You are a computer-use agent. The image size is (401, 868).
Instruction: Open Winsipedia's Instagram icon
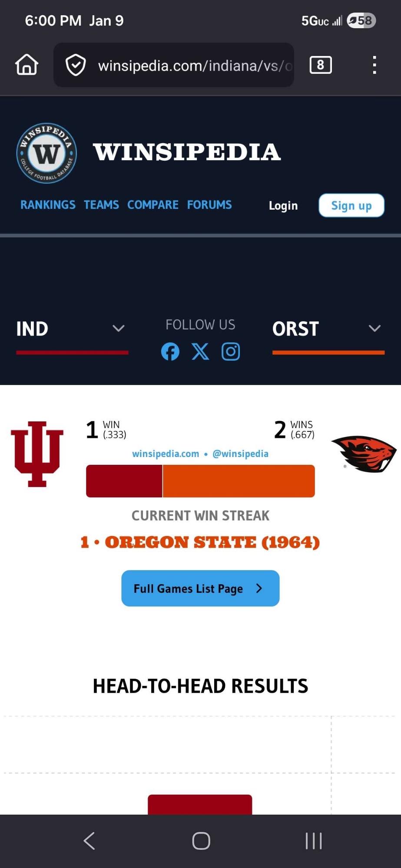pos(231,352)
